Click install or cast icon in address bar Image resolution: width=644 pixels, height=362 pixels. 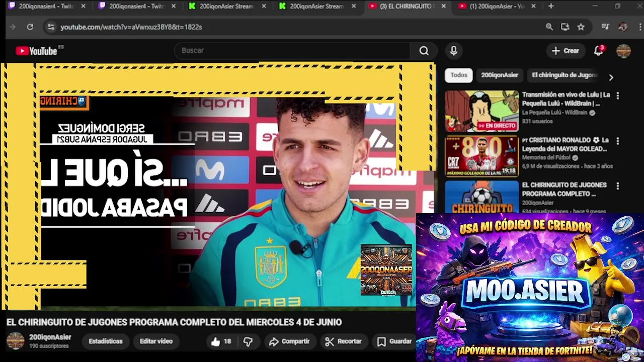(565, 27)
